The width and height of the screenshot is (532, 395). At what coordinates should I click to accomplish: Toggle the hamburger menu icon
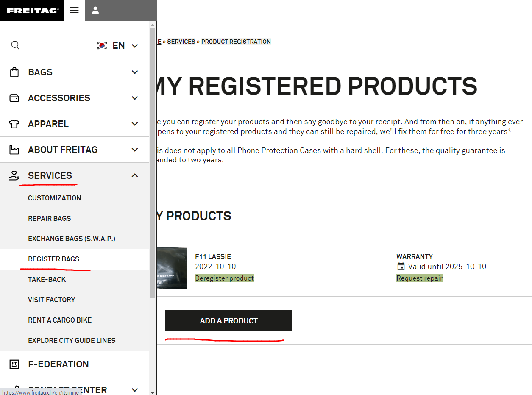click(x=74, y=10)
